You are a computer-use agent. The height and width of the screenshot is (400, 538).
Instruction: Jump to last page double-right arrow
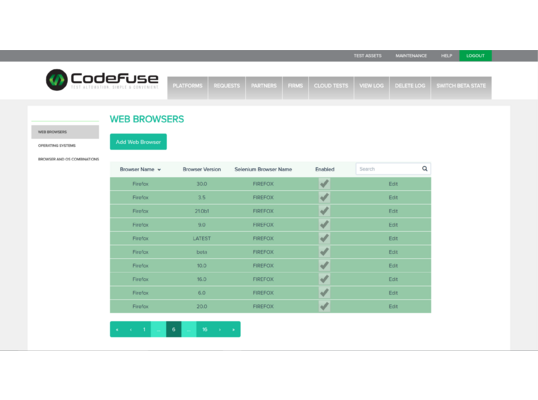233,329
